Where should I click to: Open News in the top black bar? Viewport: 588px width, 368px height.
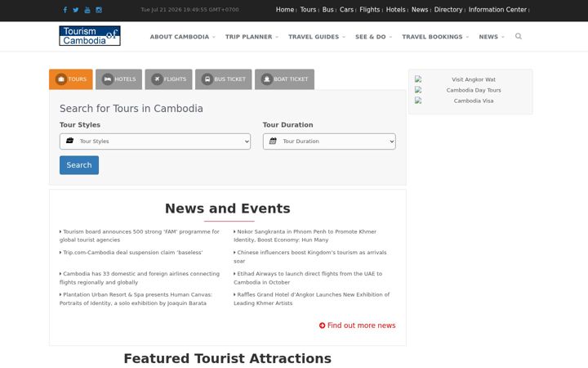[x=420, y=10]
